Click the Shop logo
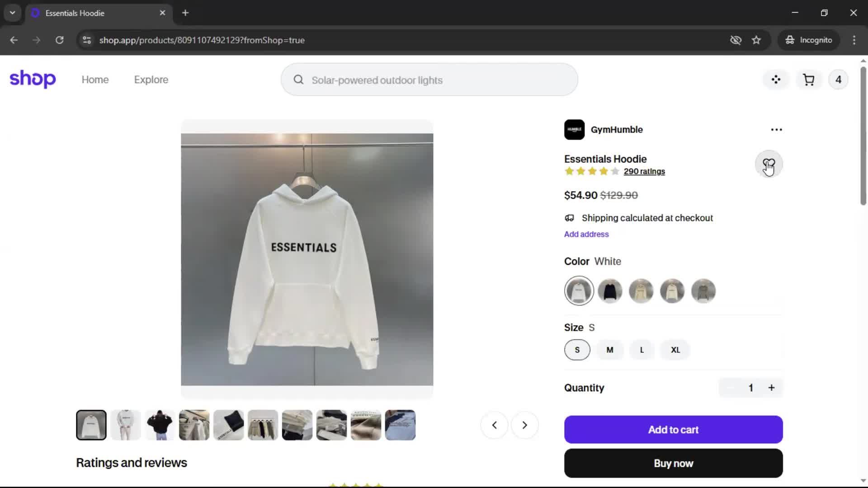The width and height of the screenshot is (868, 488). pyautogui.click(x=33, y=79)
